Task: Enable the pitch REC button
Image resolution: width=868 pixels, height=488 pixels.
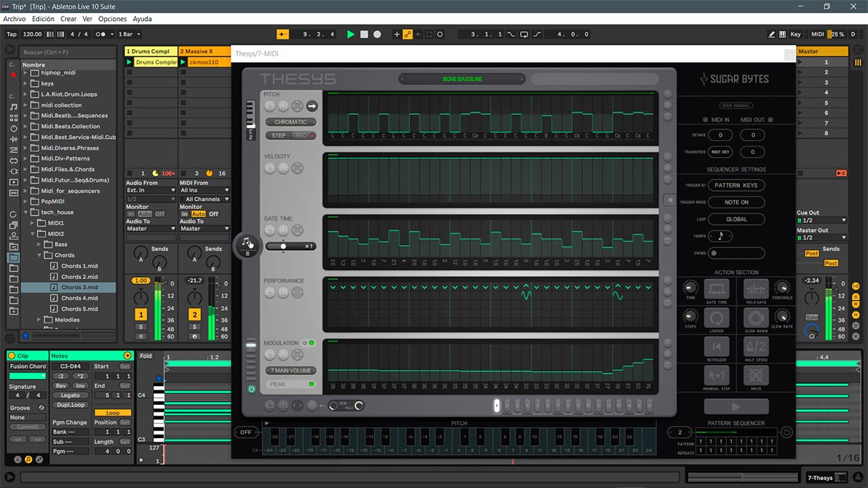Action: [x=304, y=135]
